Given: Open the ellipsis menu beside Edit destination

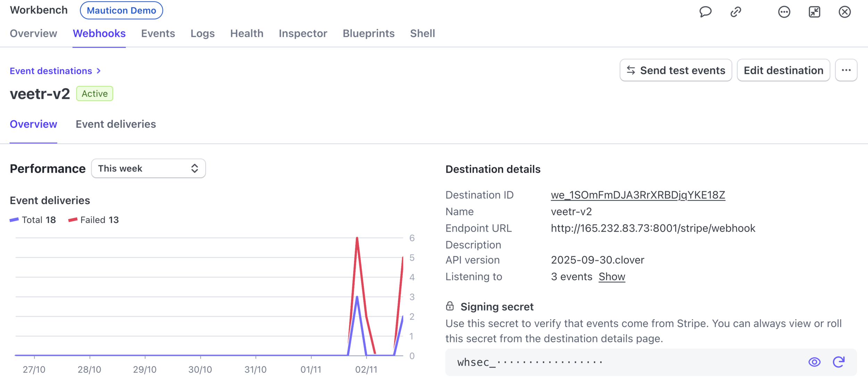Looking at the screenshot, I should (x=846, y=70).
